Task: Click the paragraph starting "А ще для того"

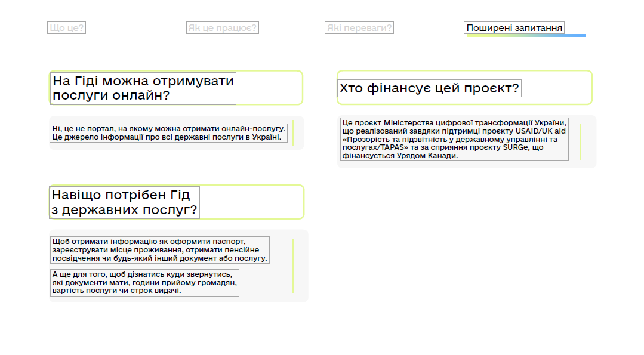Action: click(144, 282)
